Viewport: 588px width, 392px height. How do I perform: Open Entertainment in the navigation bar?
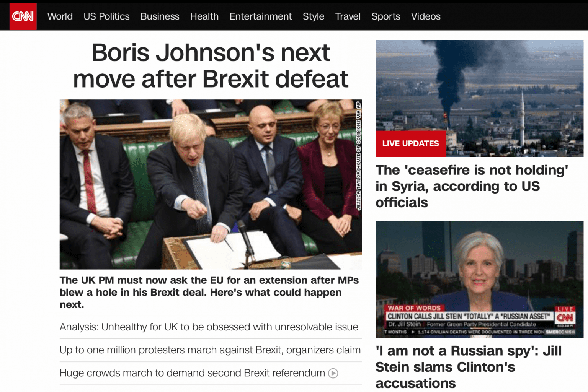click(x=261, y=16)
